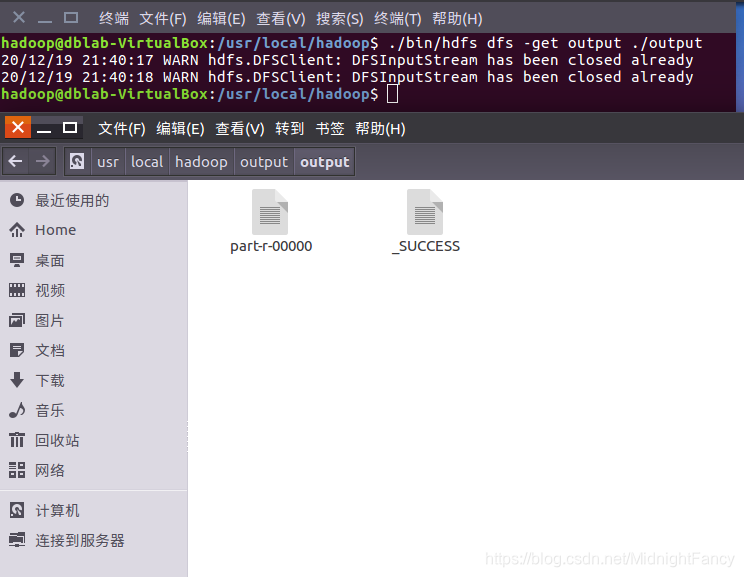Go to Home in the sidebar

[56, 230]
